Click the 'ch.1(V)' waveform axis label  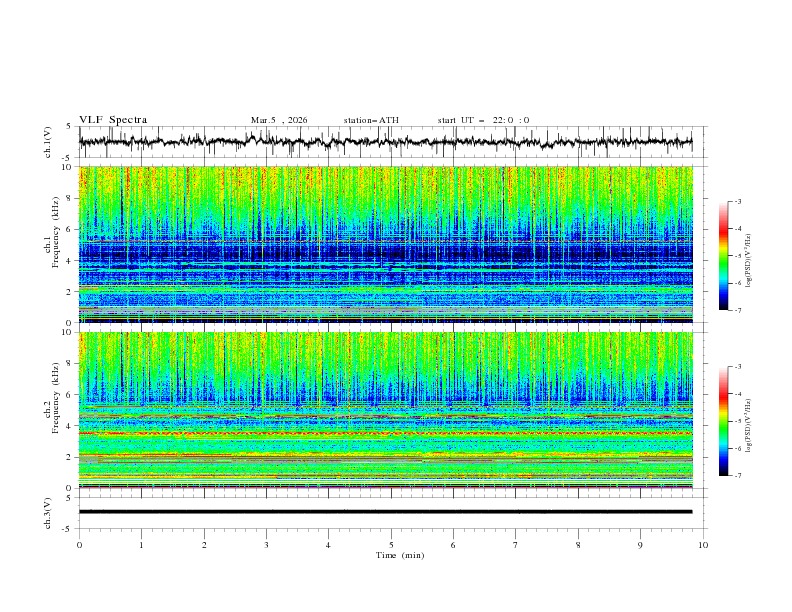48,142
